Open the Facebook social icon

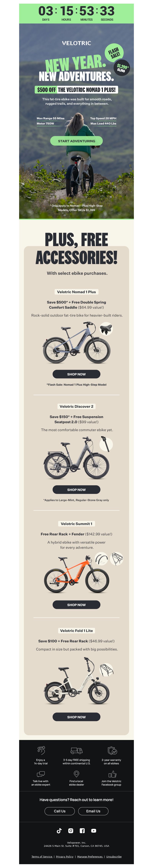(x=82, y=831)
